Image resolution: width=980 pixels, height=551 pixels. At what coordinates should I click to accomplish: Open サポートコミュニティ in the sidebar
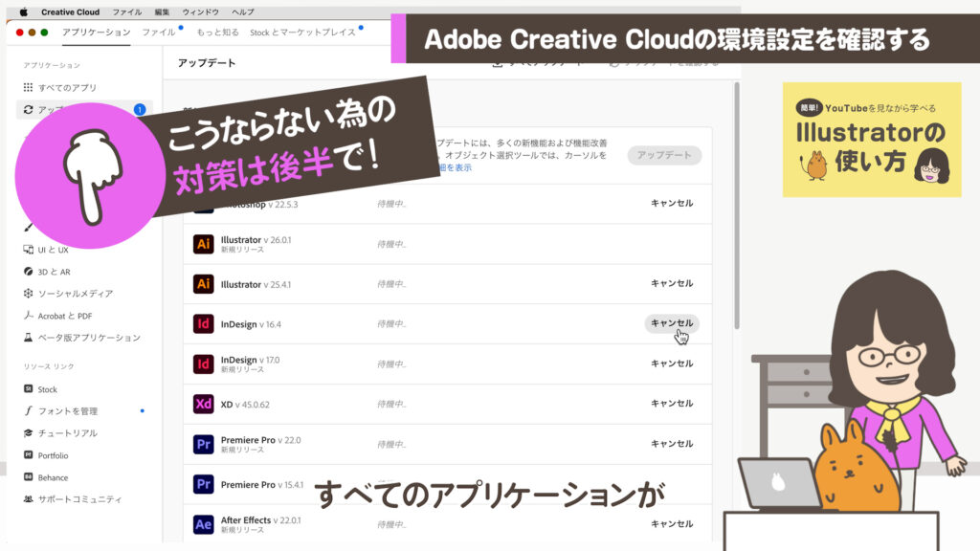(x=73, y=499)
